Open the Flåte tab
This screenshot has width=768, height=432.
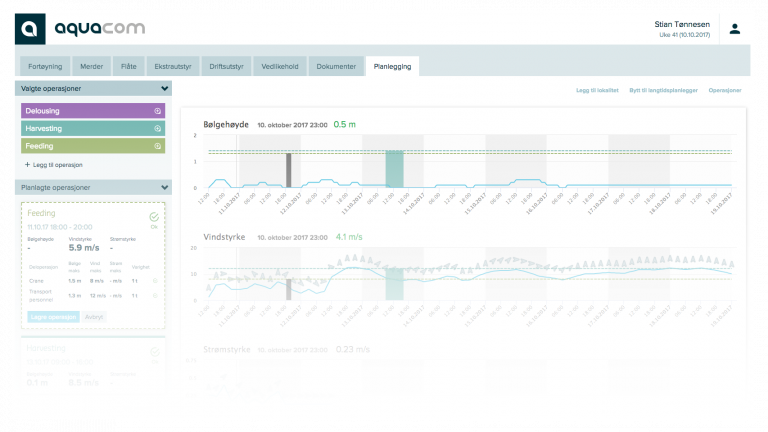[x=129, y=67]
